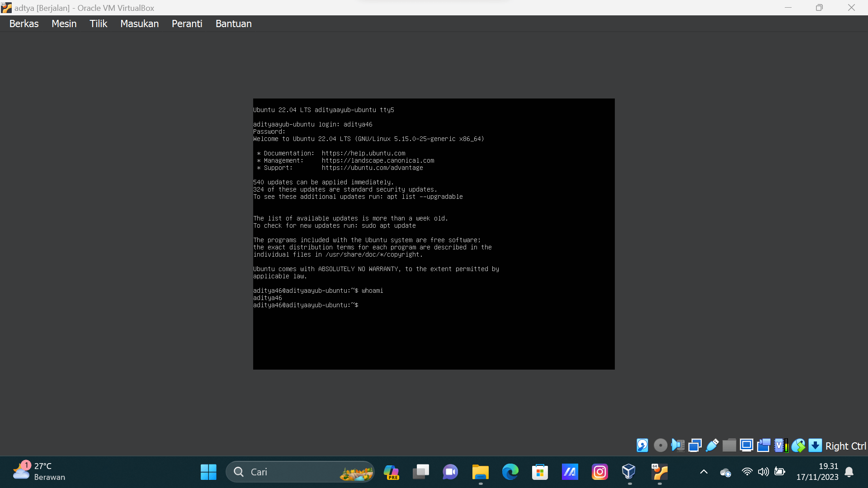Open Task View on the taskbar
This screenshot has height=488, width=868.
pos(421,472)
